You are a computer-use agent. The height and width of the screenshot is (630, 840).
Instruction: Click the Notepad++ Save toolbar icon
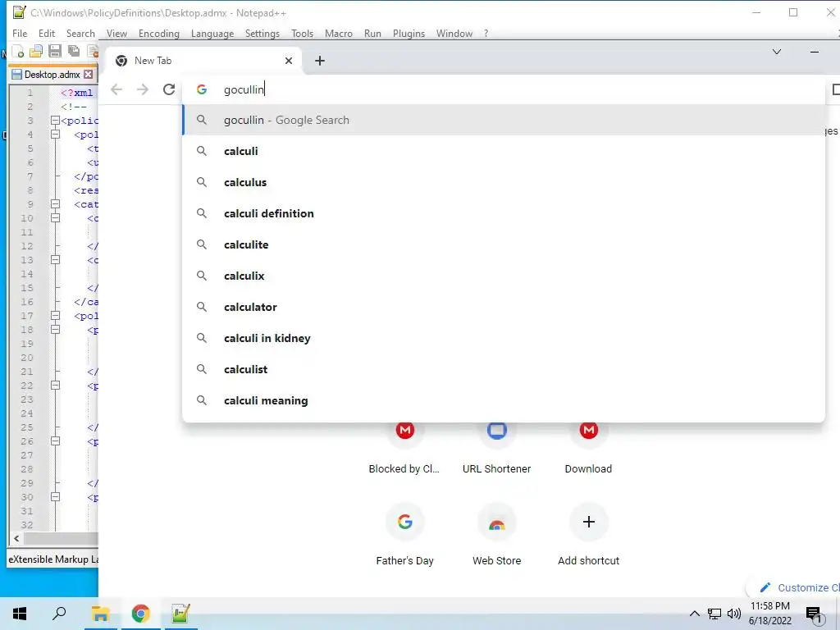coord(55,52)
